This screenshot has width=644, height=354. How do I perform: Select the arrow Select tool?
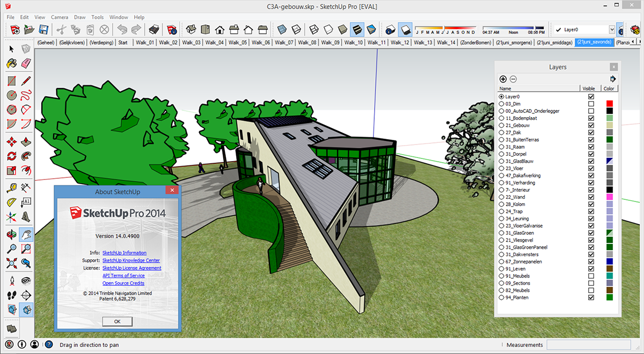12,49
